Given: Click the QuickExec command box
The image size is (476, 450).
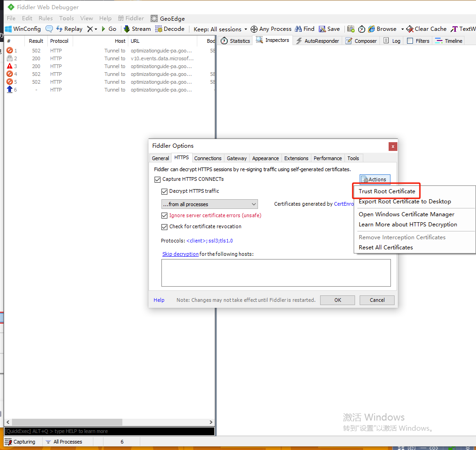Looking at the screenshot, I should click(109, 431).
